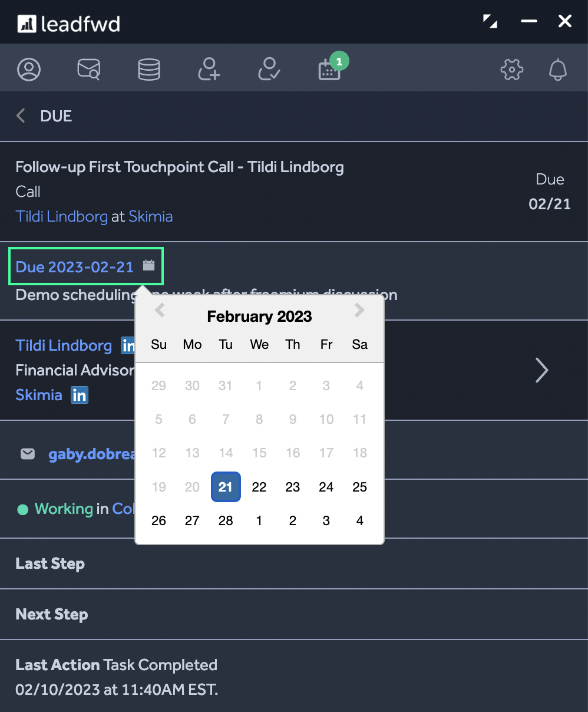Go back from the DUE view
The image size is (588, 712).
21,116
